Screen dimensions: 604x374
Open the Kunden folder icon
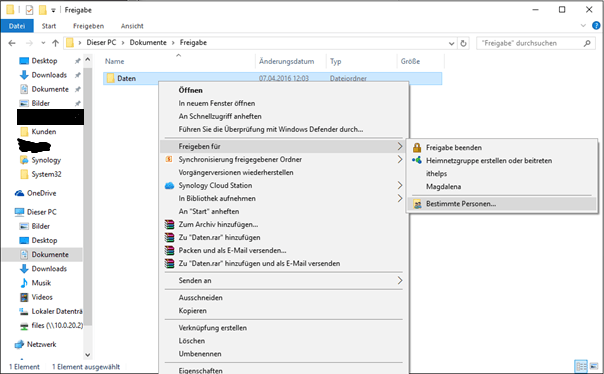tap(24, 132)
